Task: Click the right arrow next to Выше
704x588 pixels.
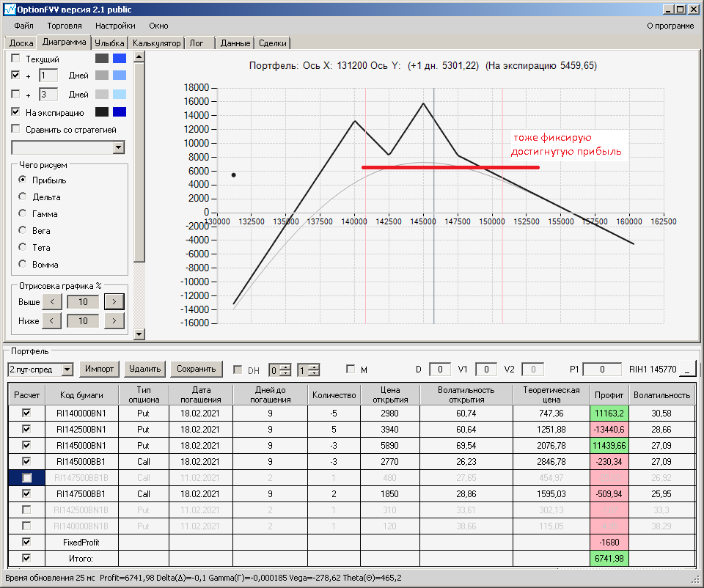Action: (114, 301)
